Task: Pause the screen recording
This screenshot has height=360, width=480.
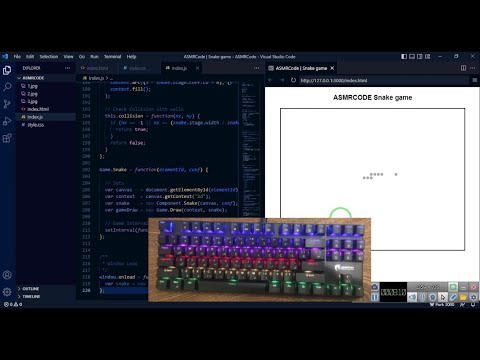Action: (x=375, y=297)
